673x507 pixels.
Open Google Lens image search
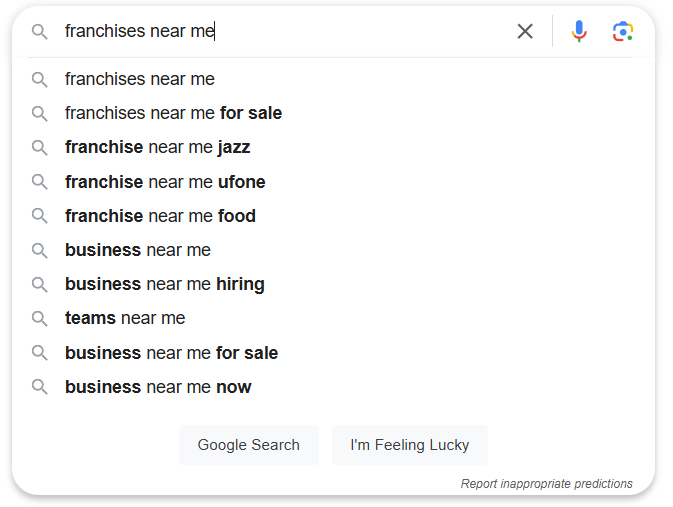pos(623,31)
